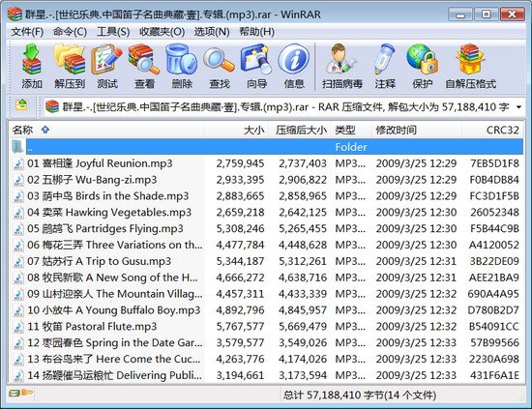Open the 帮助(H) menu
Screen dimensions: 532x409
point(257,32)
